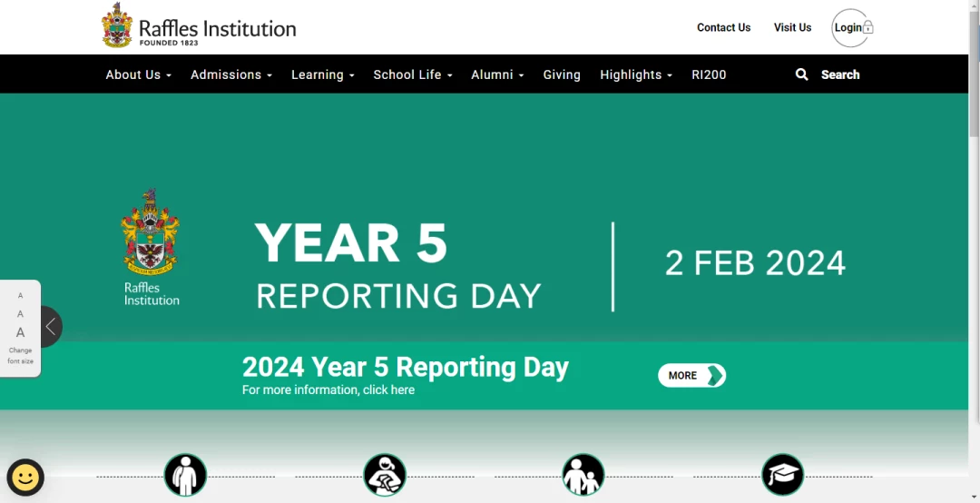Click the search magnifier icon
This screenshot has height=503, width=980.
pos(801,74)
